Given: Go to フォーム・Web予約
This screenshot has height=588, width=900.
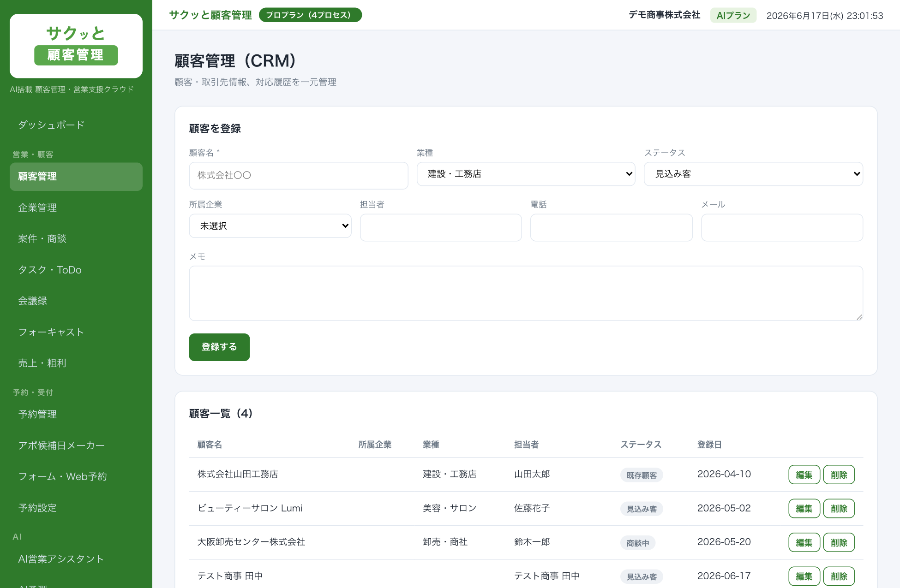Looking at the screenshot, I should [x=76, y=476].
